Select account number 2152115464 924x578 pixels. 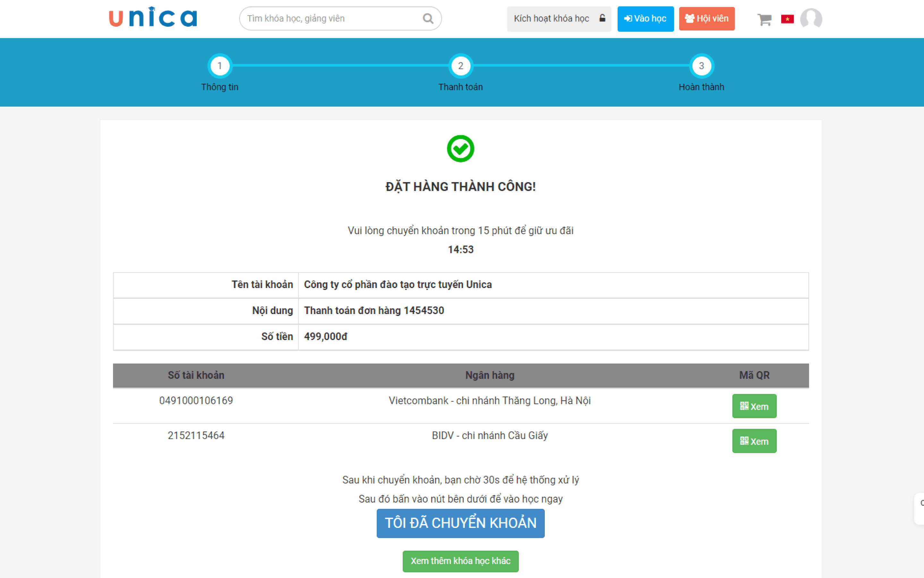coord(196,435)
